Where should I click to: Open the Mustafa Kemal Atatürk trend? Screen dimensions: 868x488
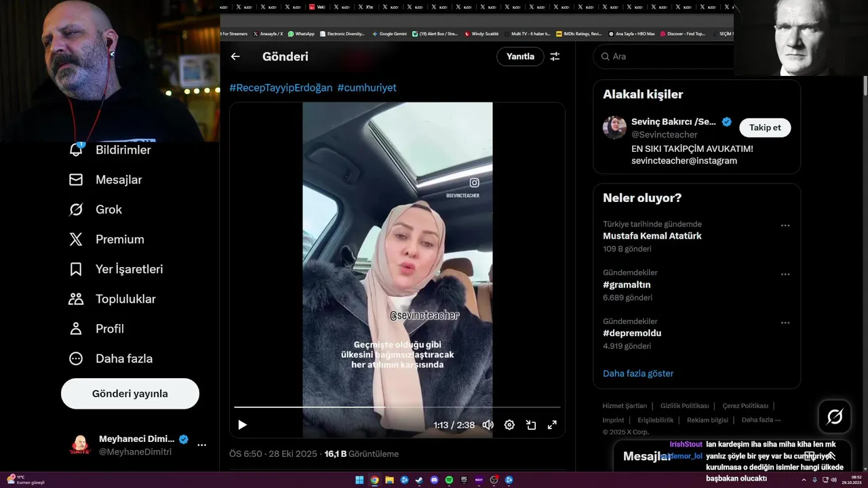tap(652, 236)
